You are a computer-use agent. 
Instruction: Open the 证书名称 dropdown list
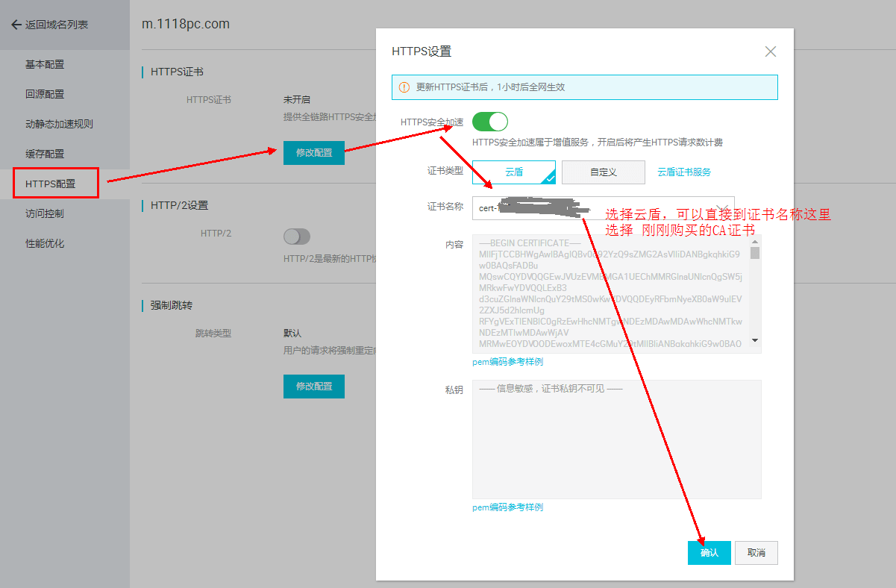point(721,207)
